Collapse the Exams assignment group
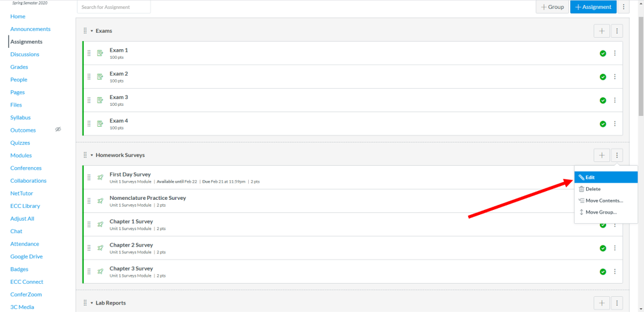Screen dimensions: 644x312 [91, 31]
